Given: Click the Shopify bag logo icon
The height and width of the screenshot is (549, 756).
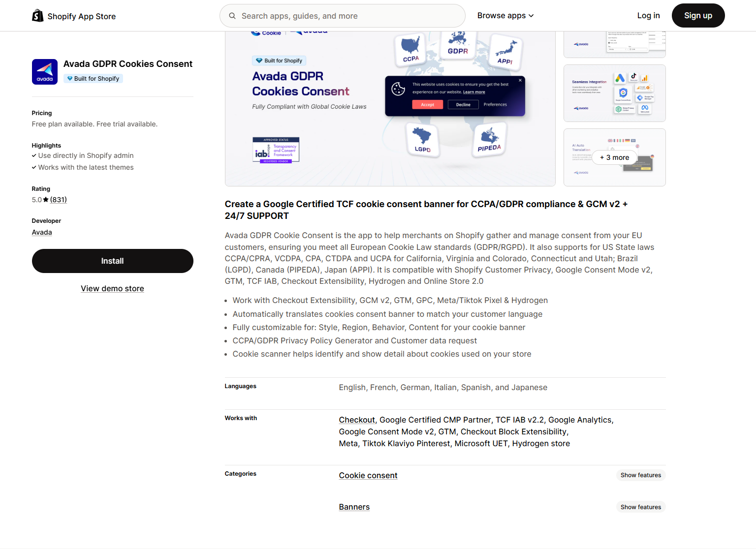Looking at the screenshot, I should (x=37, y=16).
